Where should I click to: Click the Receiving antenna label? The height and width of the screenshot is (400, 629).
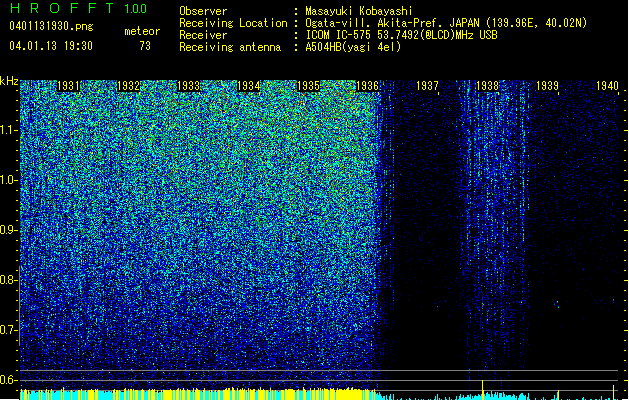(x=230, y=47)
